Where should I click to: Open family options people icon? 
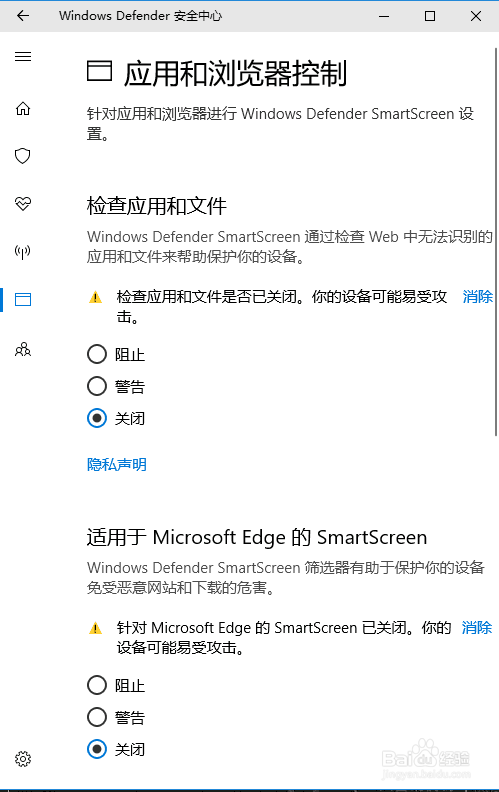pos(23,349)
